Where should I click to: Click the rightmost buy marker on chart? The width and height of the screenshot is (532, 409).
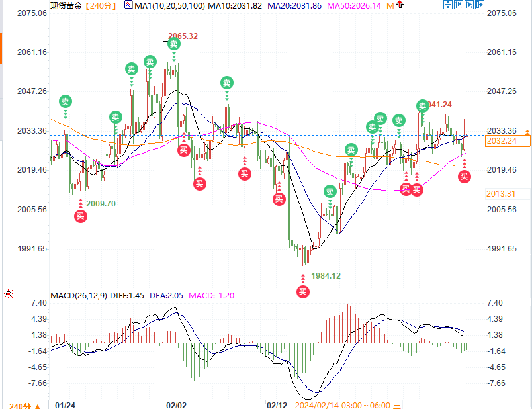pyautogui.click(x=464, y=177)
